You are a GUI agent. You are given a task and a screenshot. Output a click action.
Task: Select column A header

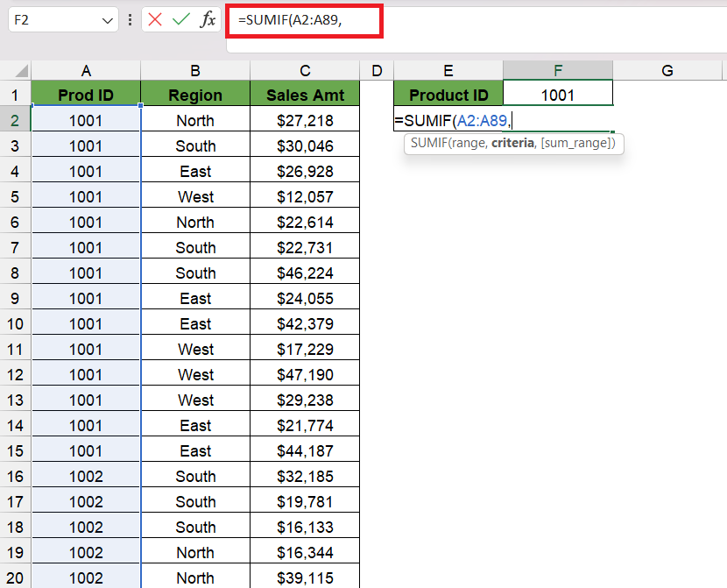click(x=86, y=70)
